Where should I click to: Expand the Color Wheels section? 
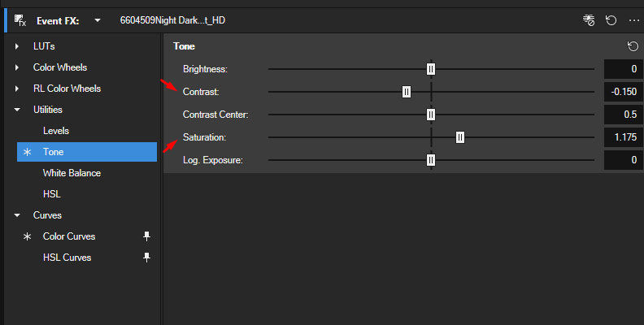coord(17,67)
